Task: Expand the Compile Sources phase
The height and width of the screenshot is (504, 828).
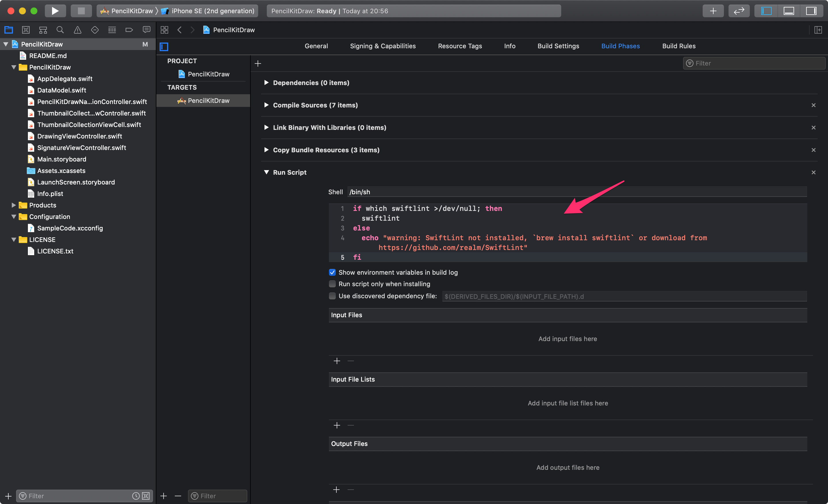Action: click(266, 105)
